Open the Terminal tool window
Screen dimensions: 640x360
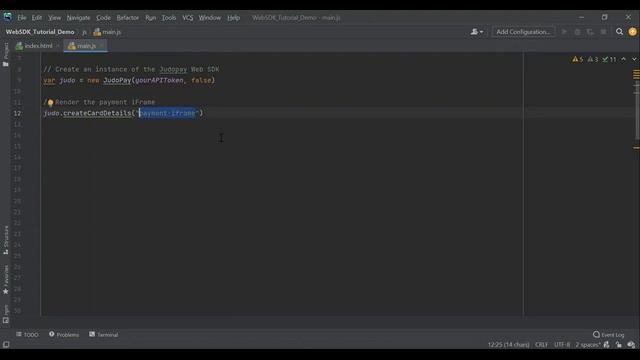pyautogui.click(x=104, y=335)
